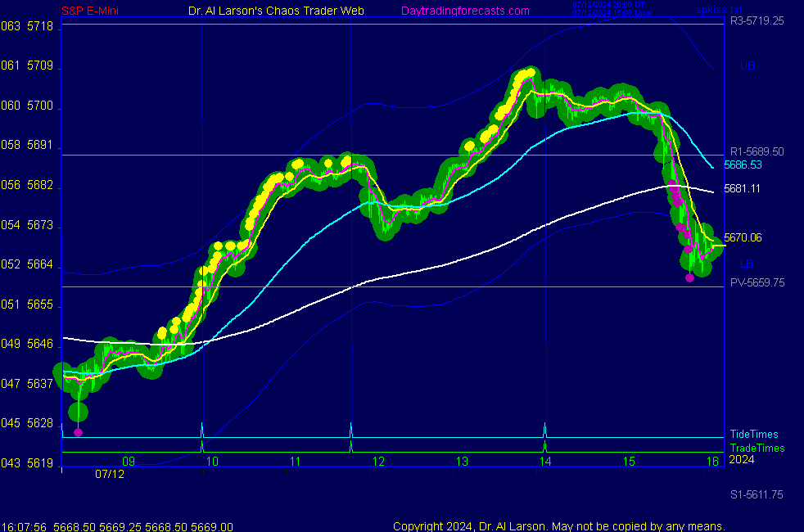This screenshot has height=532, width=804.
Task: Click the magenta dot near PV-5659.75 line
Action: tap(689, 277)
